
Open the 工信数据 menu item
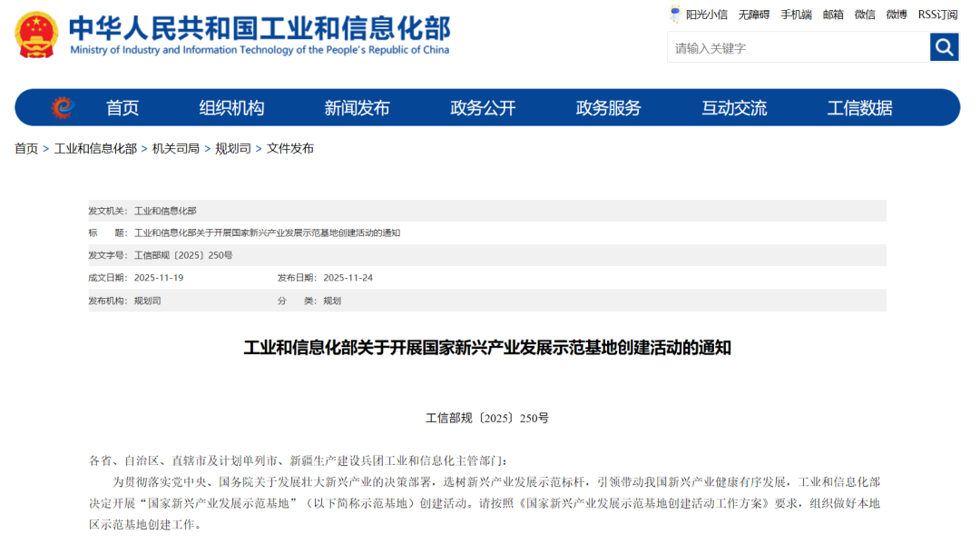pos(859,108)
